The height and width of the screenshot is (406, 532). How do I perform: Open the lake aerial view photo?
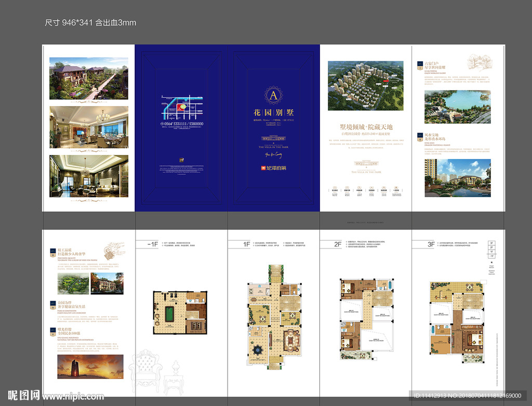(457, 107)
